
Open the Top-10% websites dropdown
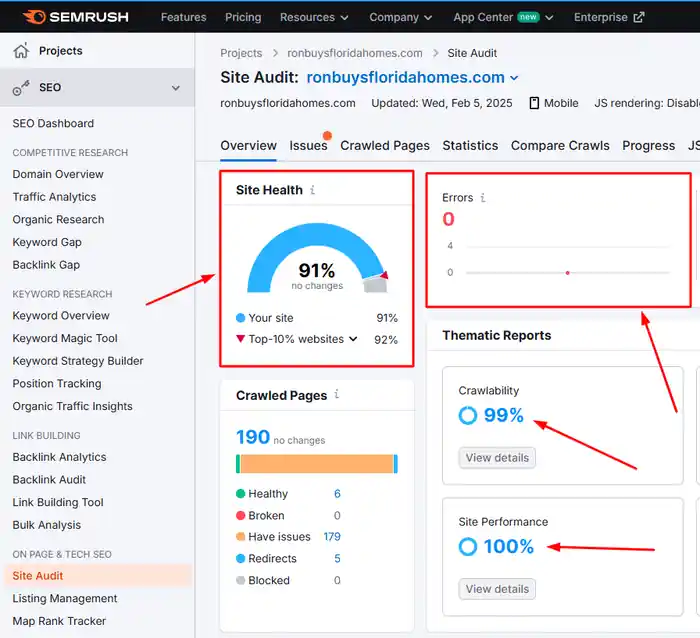point(353,339)
